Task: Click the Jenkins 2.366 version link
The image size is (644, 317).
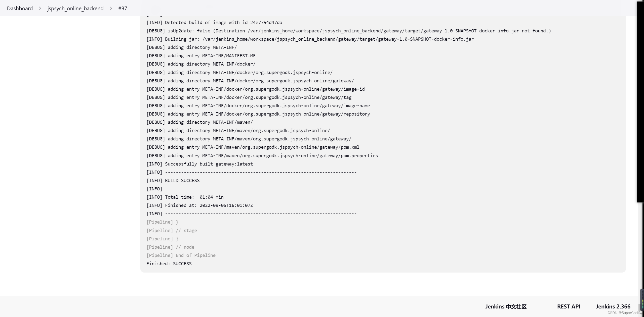Action: 613,306
